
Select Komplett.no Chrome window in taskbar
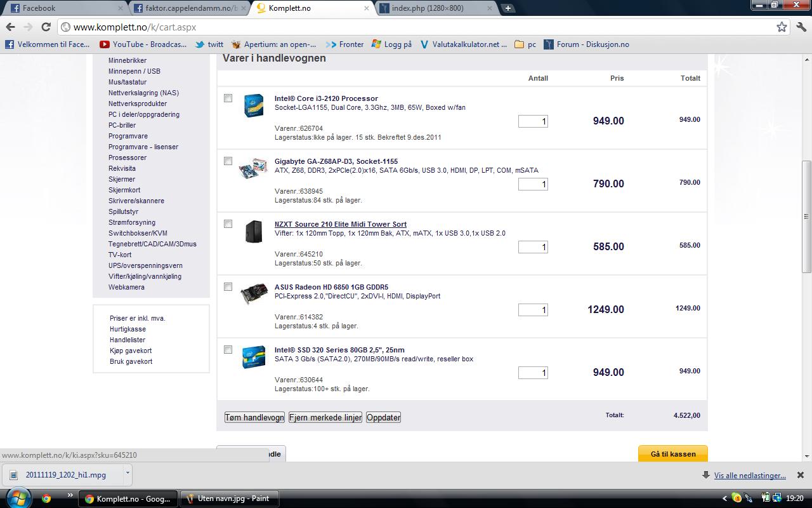pos(129,498)
